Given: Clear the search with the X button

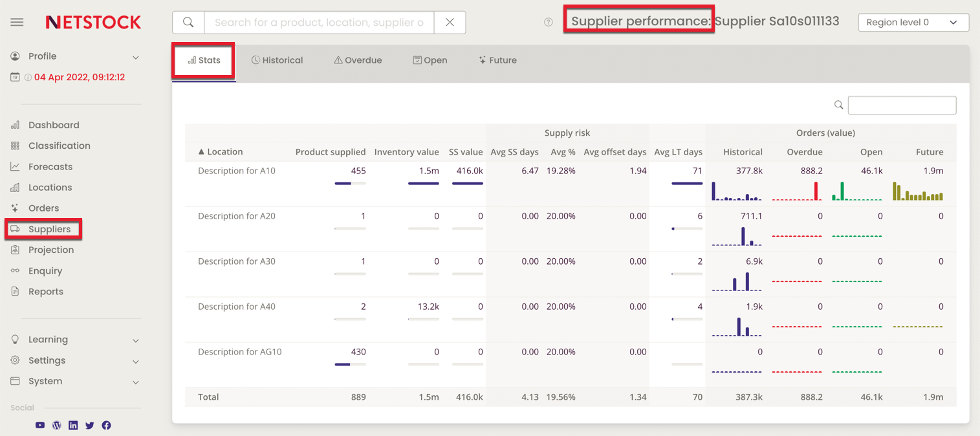Looking at the screenshot, I should point(450,22).
